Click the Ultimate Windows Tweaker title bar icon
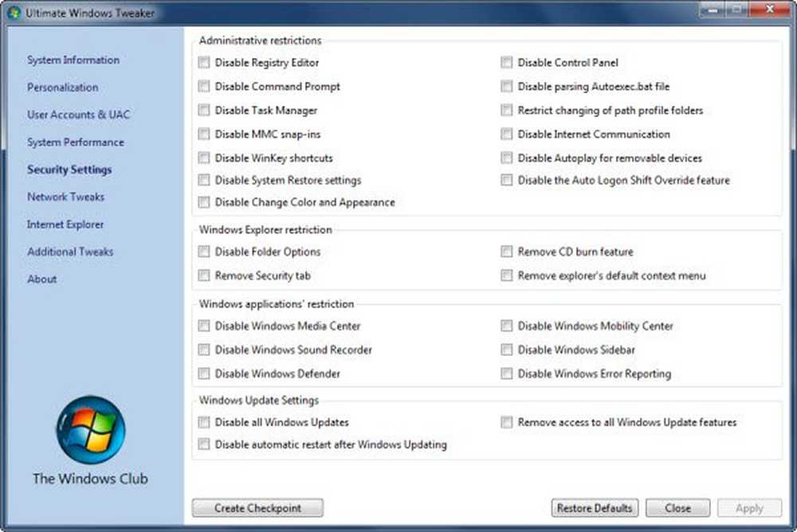Image resolution: width=797 pixels, height=532 pixels. click(14, 12)
